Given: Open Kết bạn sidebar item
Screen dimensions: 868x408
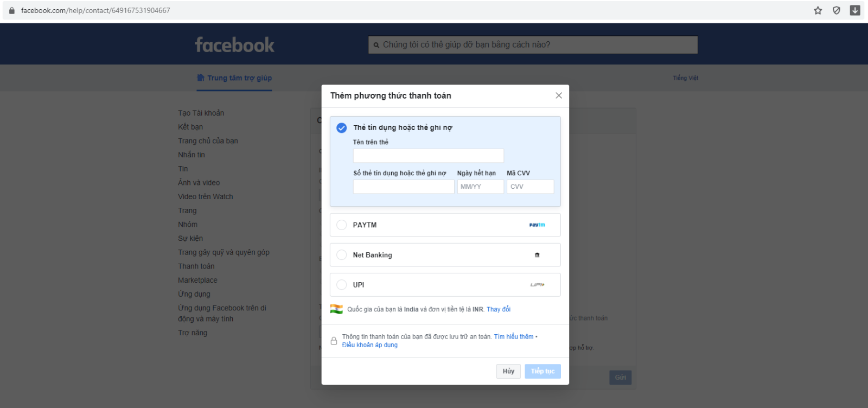Looking at the screenshot, I should tap(190, 127).
